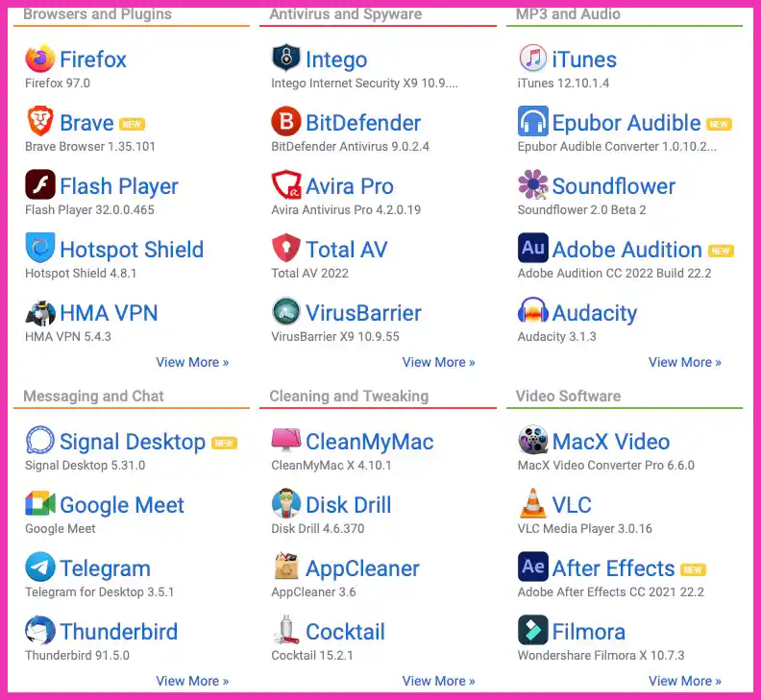Open the VLC title link

(572, 505)
